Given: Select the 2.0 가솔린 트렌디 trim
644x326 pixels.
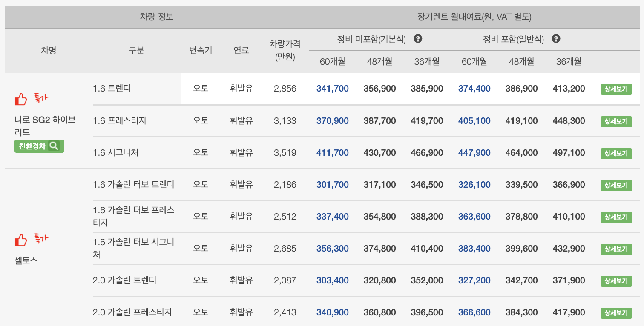Looking at the screenshot, I should (124, 280).
